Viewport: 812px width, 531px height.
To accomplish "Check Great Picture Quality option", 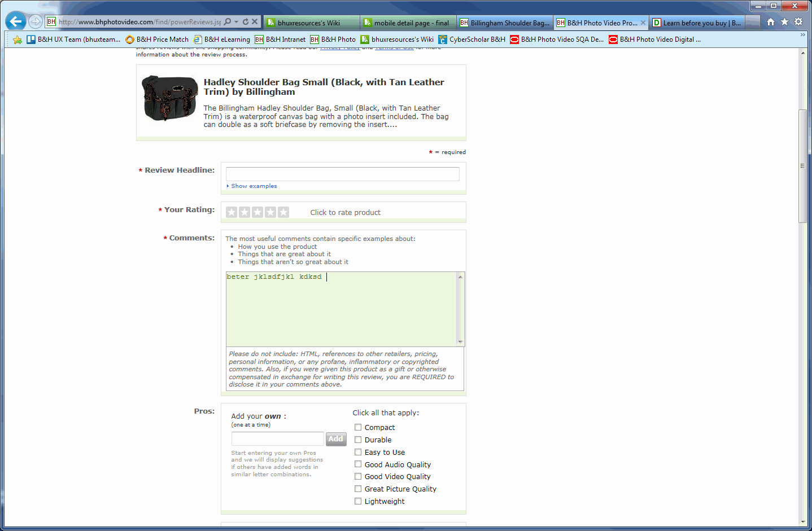I will pyautogui.click(x=358, y=489).
